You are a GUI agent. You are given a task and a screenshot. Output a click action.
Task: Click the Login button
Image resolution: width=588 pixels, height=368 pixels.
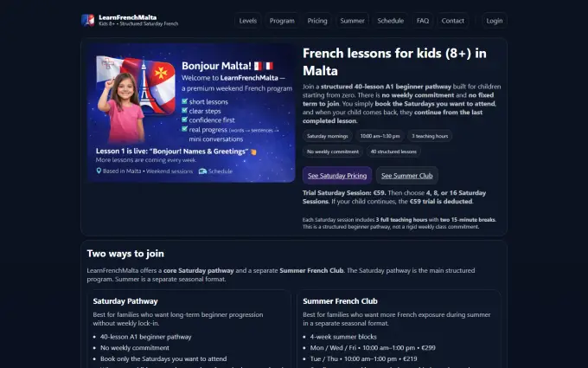(495, 21)
